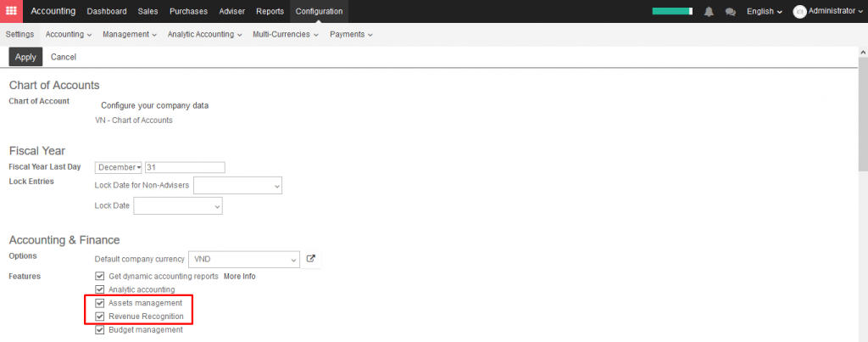Open the chat conversations icon
The image size is (868, 342).
tap(731, 12)
